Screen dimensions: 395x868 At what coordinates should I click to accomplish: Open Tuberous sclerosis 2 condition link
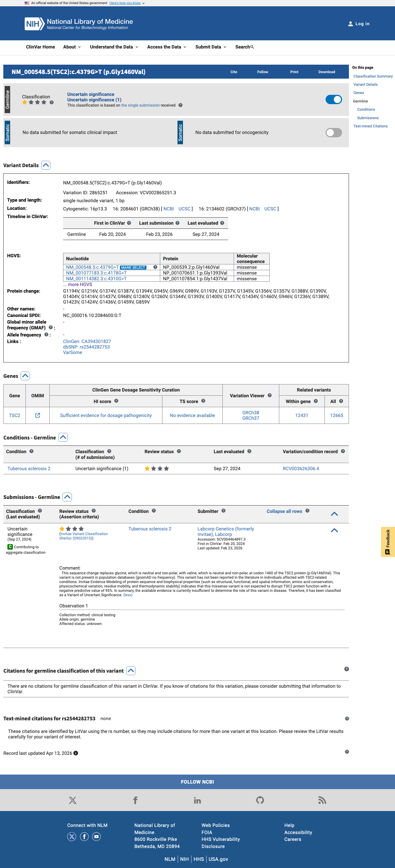click(x=29, y=469)
